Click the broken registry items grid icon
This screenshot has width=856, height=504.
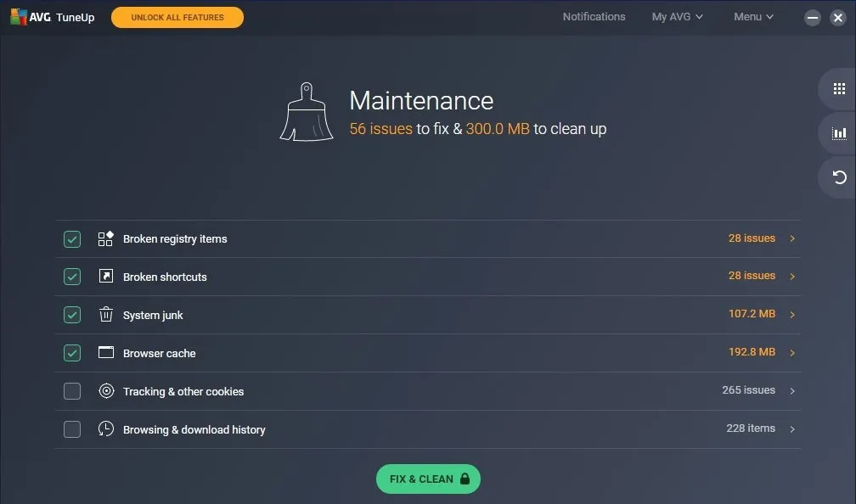point(105,238)
